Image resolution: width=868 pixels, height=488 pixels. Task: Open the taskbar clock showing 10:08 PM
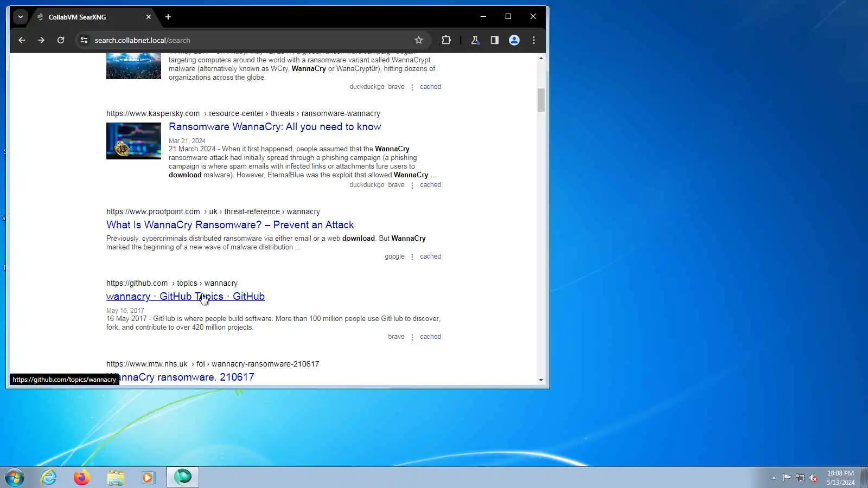click(x=840, y=478)
